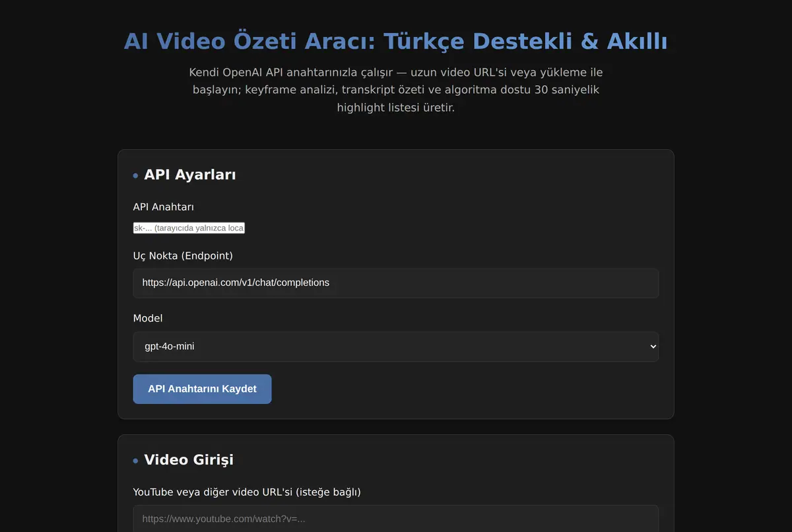Screen dimensions: 792x532
Task: Focus the Uç Nokta (Endpoint) URL field
Action: click(x=396, y=283)
